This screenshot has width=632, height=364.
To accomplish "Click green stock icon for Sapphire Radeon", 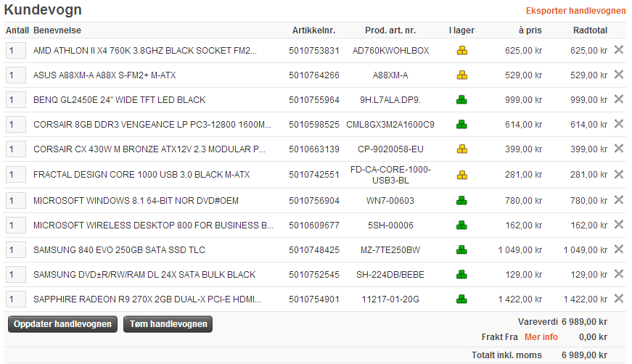I will pyautogui.click(x=462, y=299).
